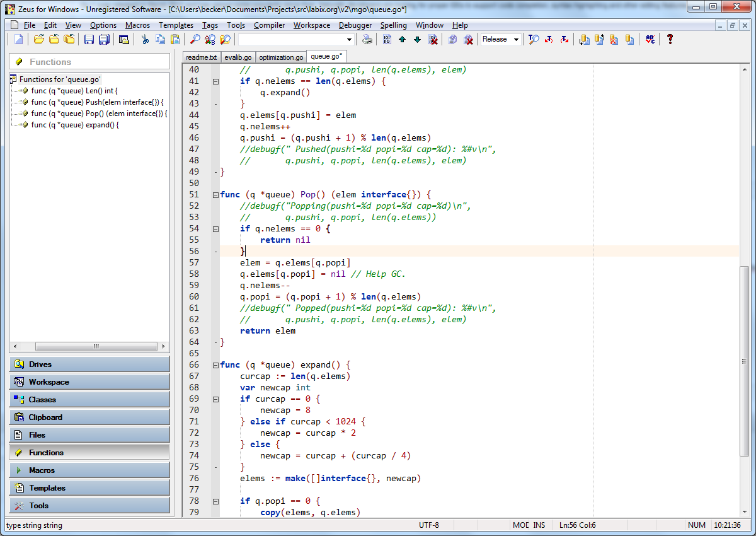Select Push function in Functions tree
This screenshot has height=536, width=756.
tap(97, 102)
